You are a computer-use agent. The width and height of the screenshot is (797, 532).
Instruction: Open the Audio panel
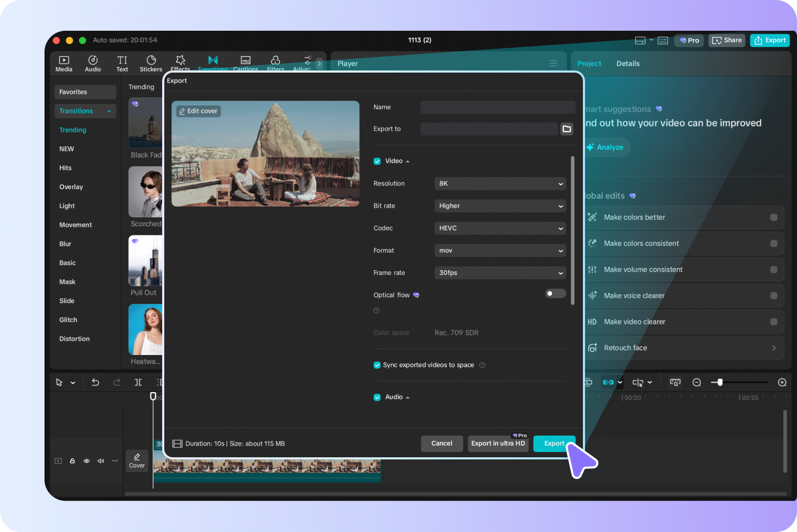[93, 63]
